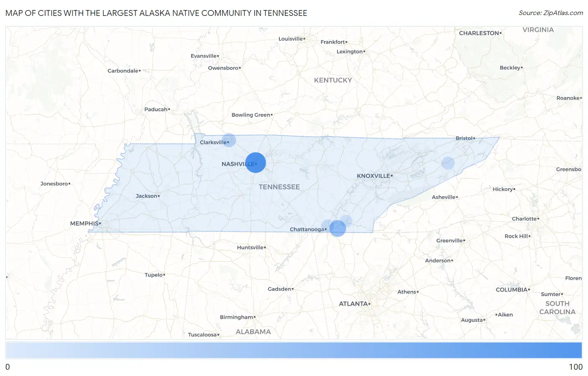The image size is (588, 376).
Task: Click the VIRGINIA state label
Action: click(538, 30)
